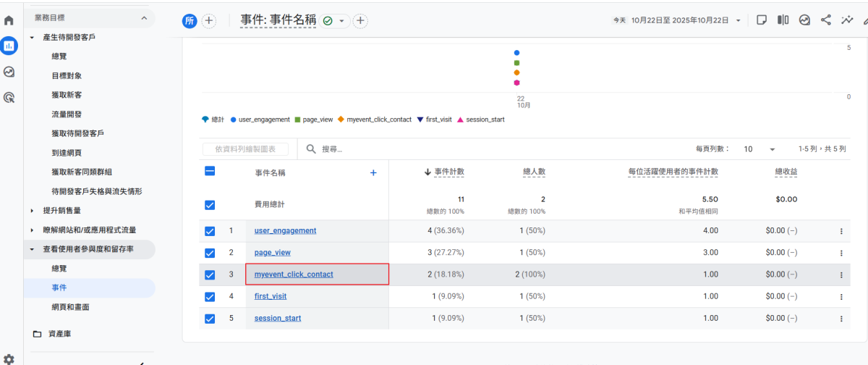Open the Explore icon in left rail

pyautogui.click(x=9, y=72)
